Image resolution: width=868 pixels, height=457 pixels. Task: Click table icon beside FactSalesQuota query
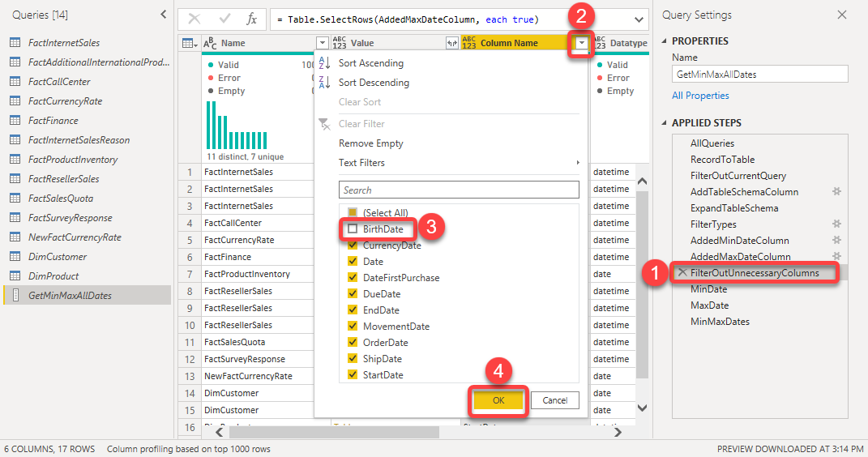point(15,198)
